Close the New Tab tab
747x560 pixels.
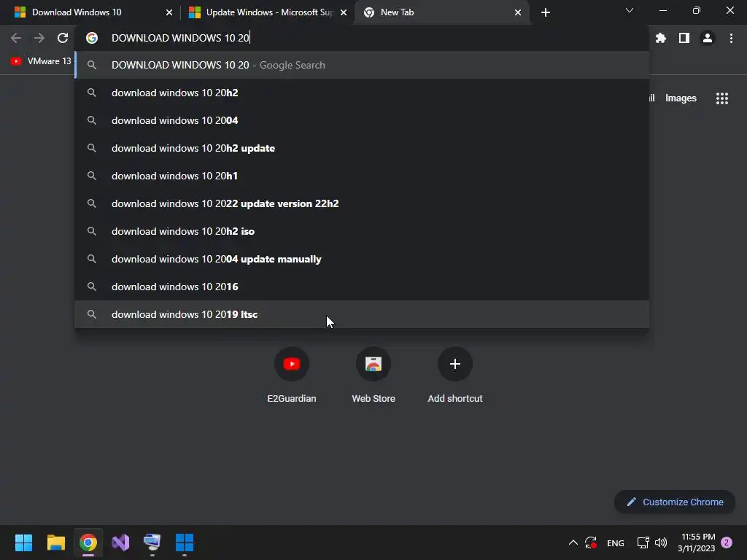point(518,12)
